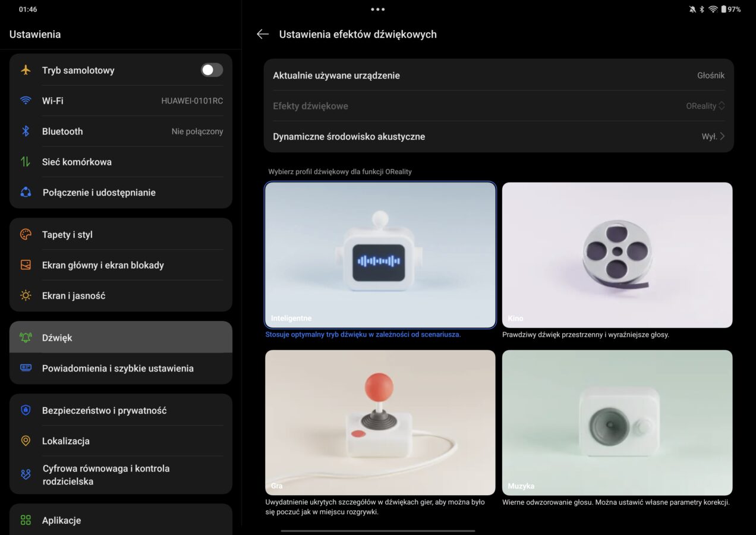Screen dimensions: 756x535
Task: Click the Ustawienia header in sidebar
Action: point(35,34)
